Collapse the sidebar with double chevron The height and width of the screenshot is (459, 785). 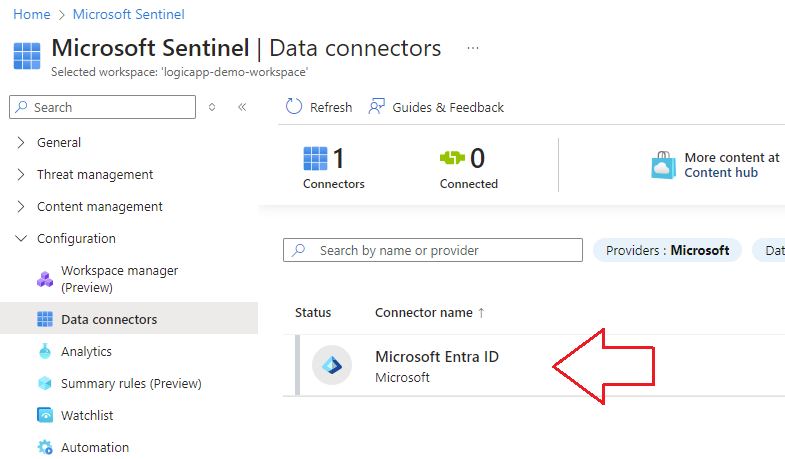(242, 107)
